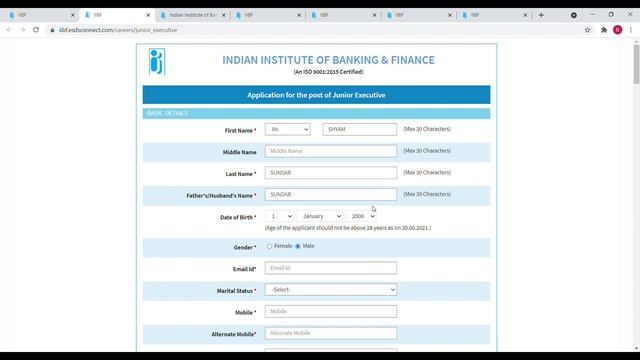
Task: Open Chrome three-dot menu
Action: (x=631, y=30)
